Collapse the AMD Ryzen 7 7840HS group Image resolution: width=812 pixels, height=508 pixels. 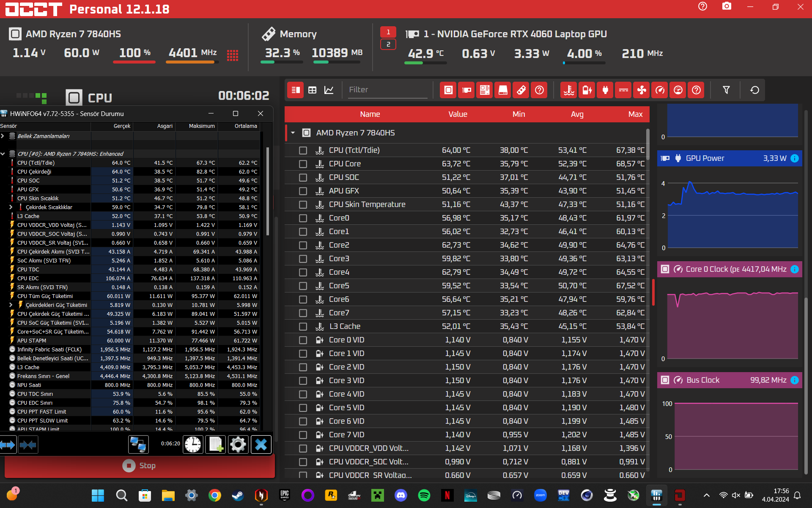click(293, 133)
